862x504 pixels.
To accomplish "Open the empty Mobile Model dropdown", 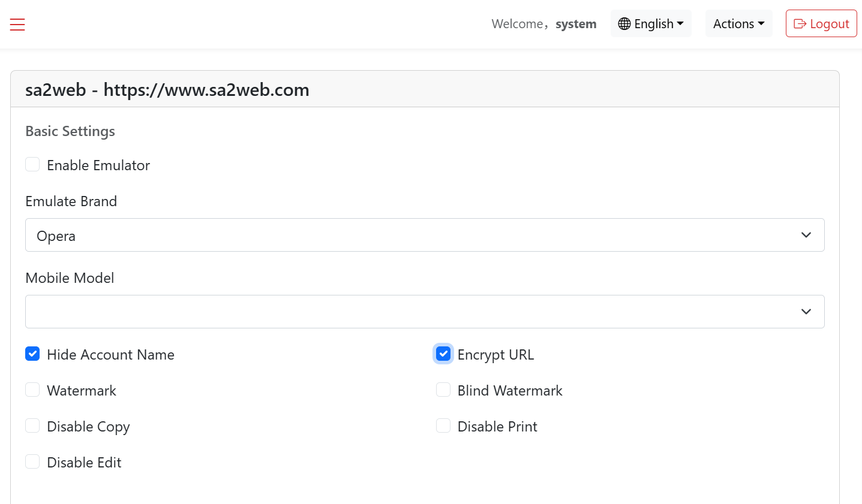I will (425, 312).
